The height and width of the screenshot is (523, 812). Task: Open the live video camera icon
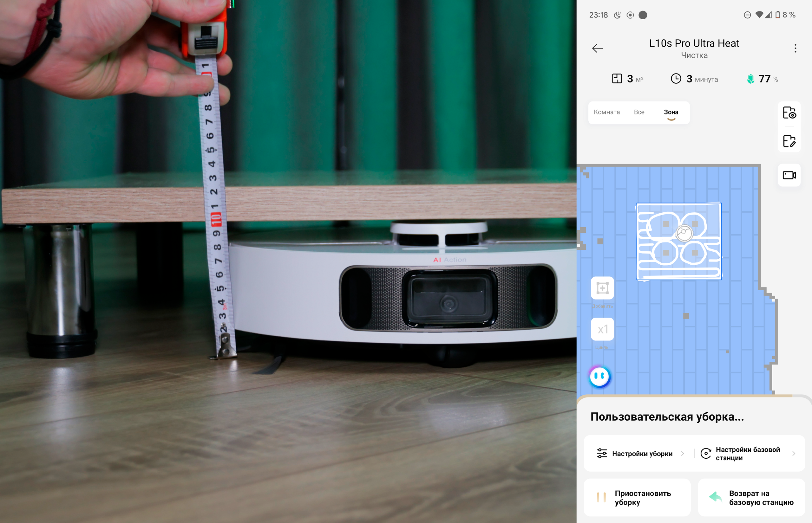click(789, 175)
